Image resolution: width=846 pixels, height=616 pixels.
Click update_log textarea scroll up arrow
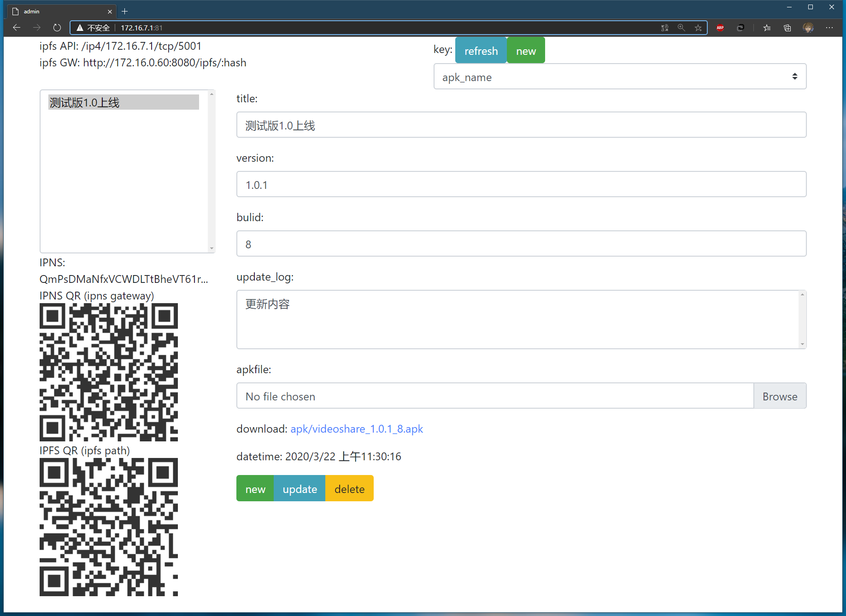(802, 294)
